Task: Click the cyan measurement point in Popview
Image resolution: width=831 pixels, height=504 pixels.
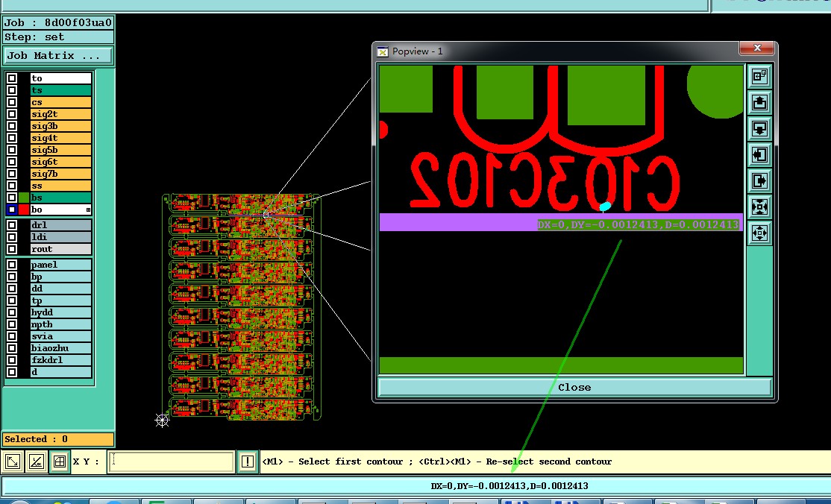Action: coord(605,206)
